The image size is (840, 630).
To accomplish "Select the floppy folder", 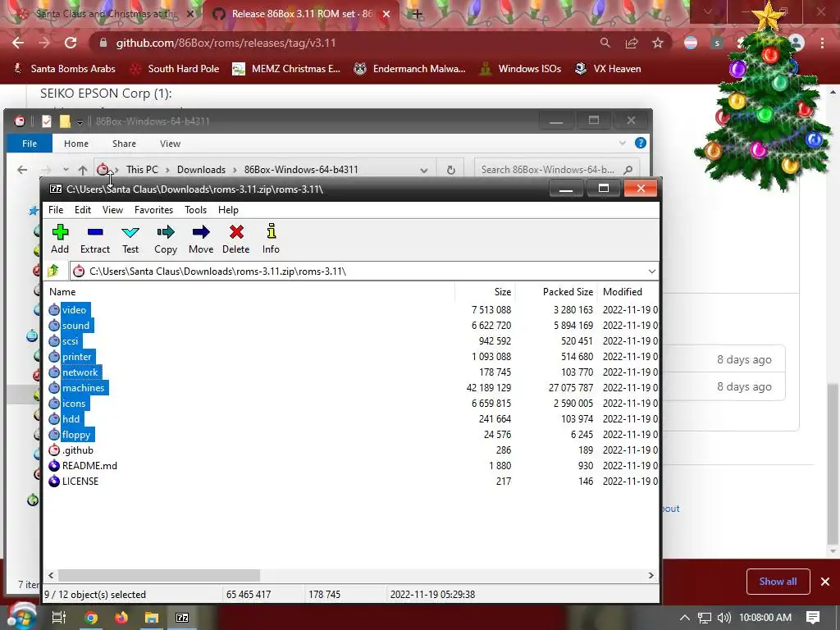I will 76,435.
